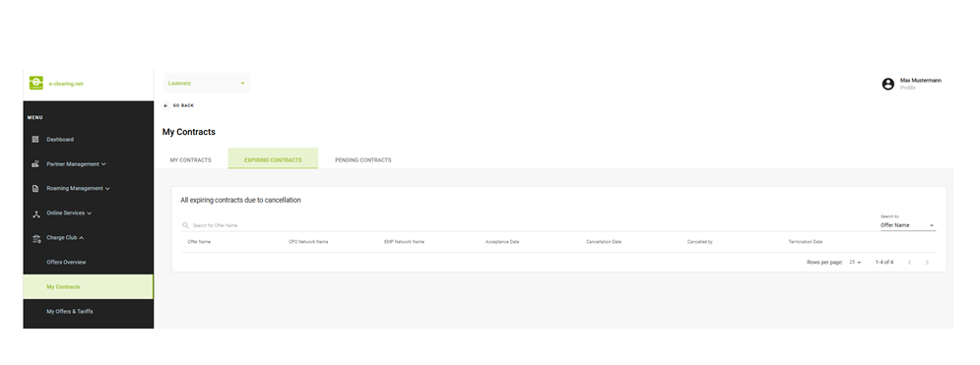The height and width of the screenshot is (365, 980).
Task: Click the Go Back arrow icon
Action: 165,105
